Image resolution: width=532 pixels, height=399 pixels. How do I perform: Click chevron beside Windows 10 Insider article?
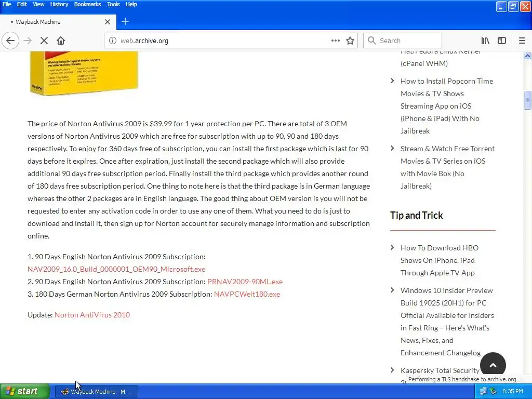[392, 290]
